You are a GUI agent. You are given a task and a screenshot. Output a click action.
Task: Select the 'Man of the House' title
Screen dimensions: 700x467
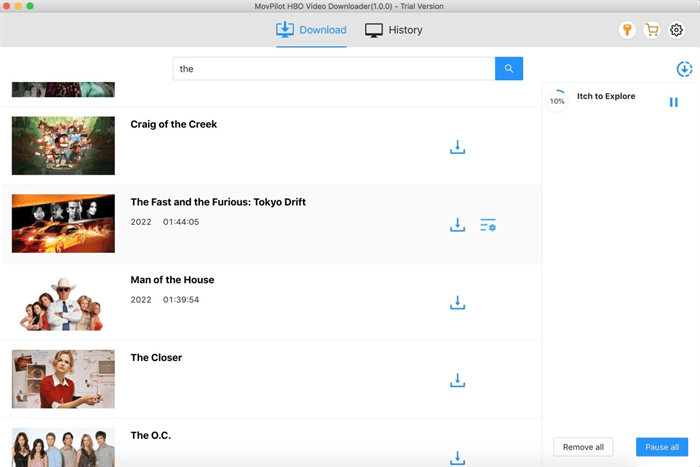[172, 279]
